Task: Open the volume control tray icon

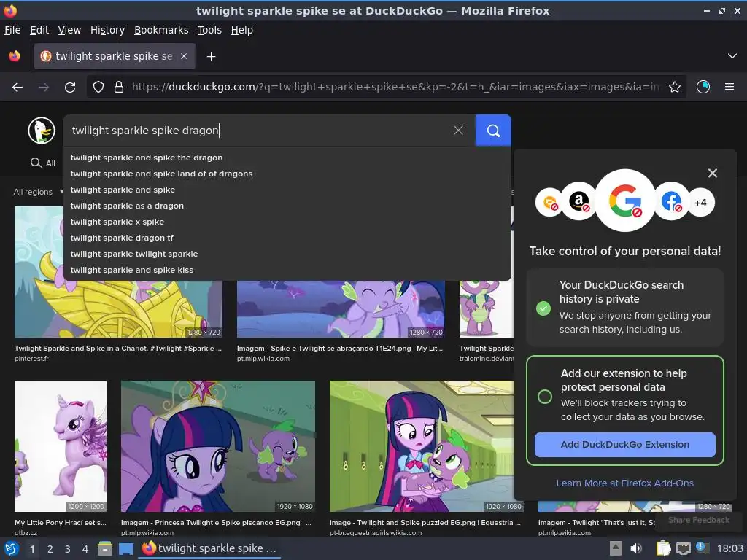Action: point(636,549)
